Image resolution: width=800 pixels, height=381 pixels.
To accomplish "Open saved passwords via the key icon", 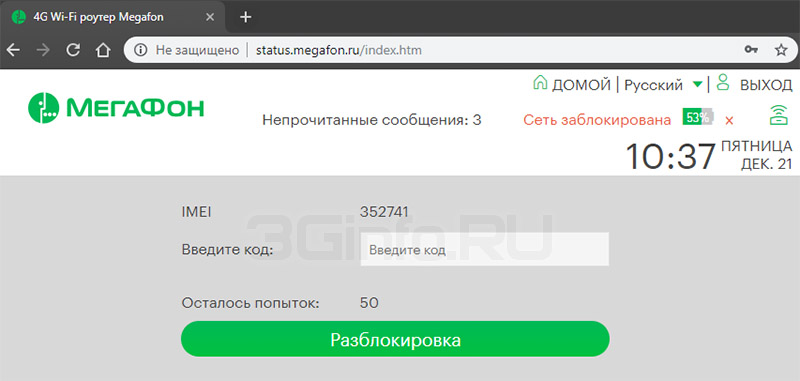I will tap(751, 49).
